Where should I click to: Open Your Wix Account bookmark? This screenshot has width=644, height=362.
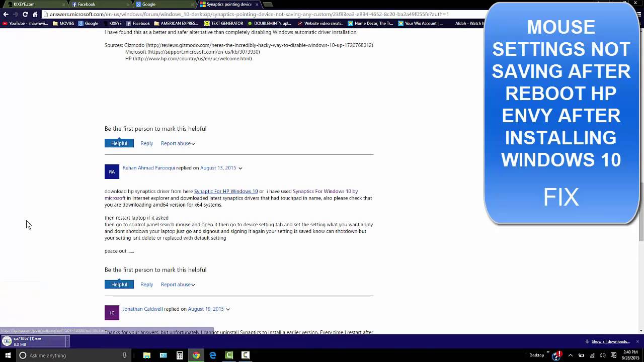tap(421, 23)
